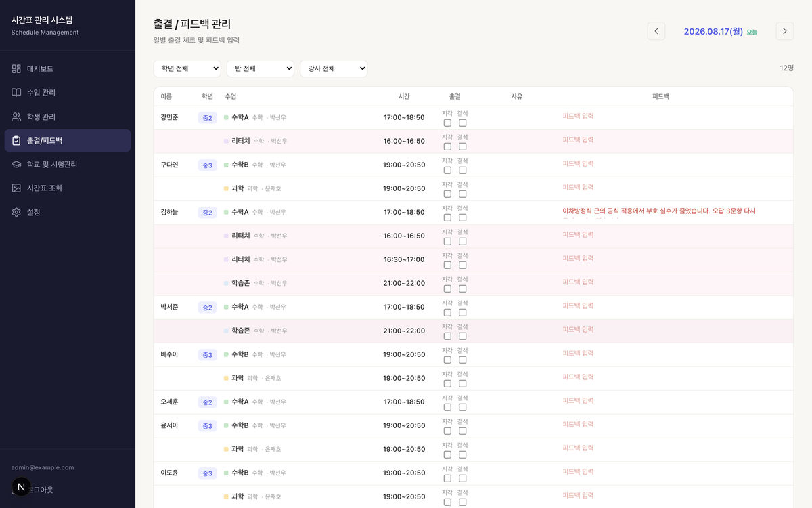
Task: Check 결석 for 구다연 수학B class
Action: click(x=462, y=170)
